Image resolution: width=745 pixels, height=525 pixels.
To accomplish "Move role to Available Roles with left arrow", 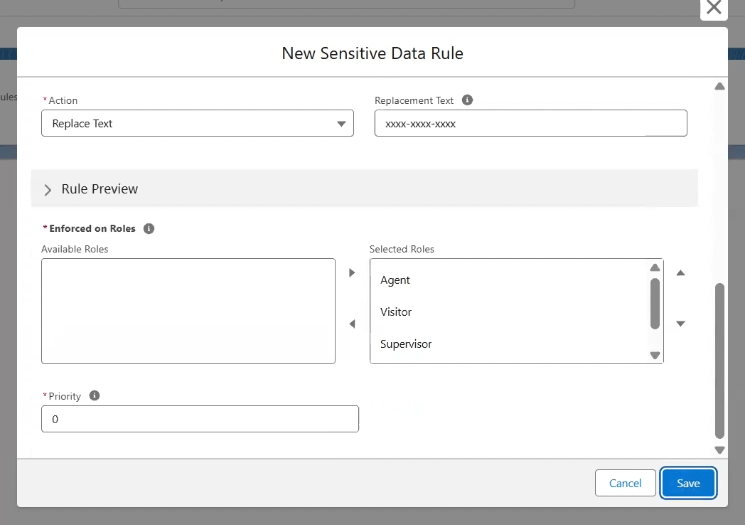I will [x=352, y=324].
